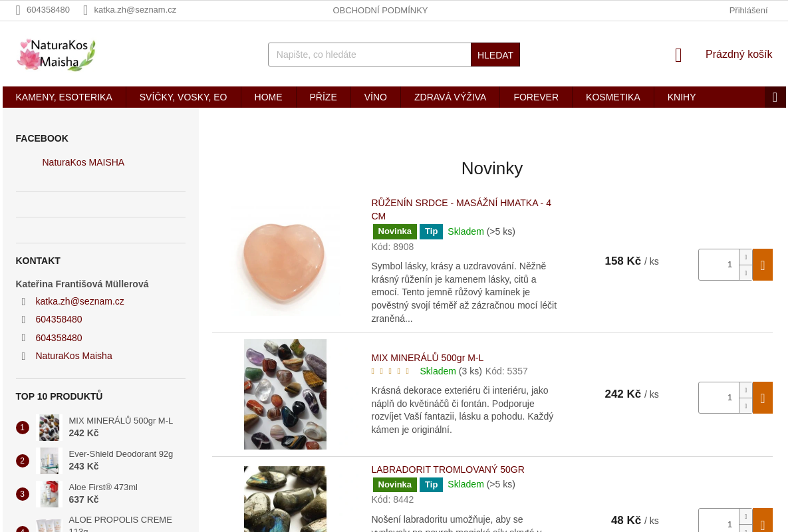This screenshot has width=798, height=532.
Task: Add Růženín srdce to cart
Action: point(763,265)
